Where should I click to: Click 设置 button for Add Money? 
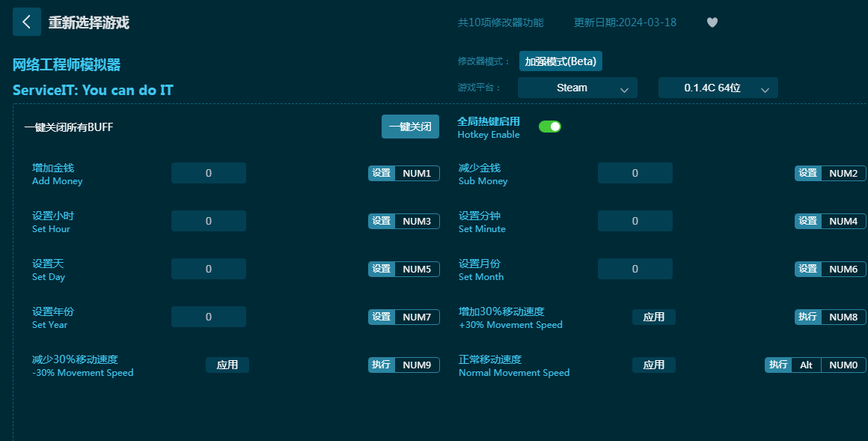382,174
